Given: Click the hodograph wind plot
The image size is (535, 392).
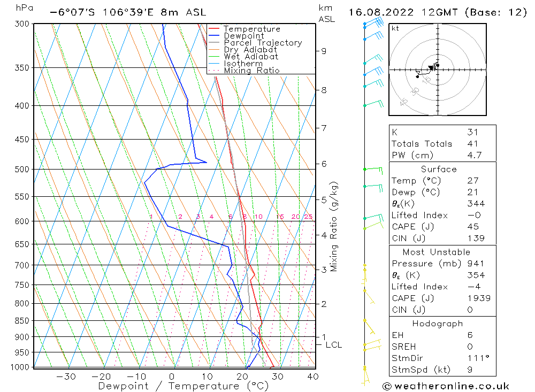Looking at the screenshot, I should 438,70.
